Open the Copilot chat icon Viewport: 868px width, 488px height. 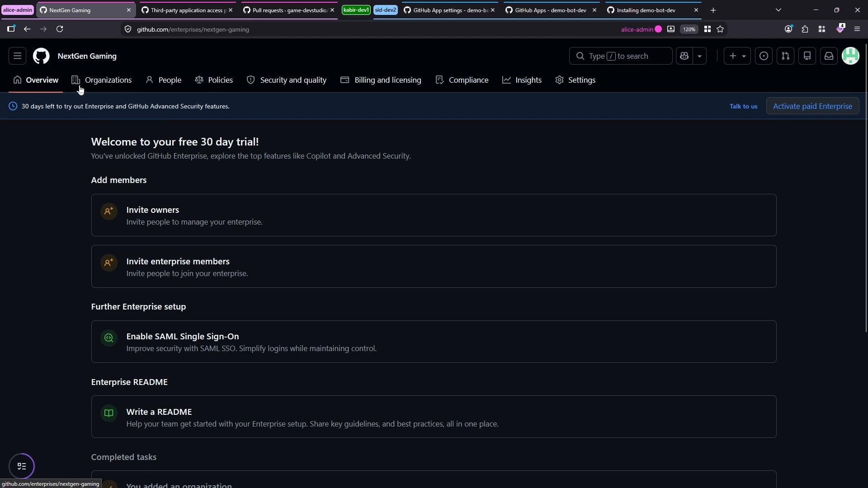[x=684, y=56]
